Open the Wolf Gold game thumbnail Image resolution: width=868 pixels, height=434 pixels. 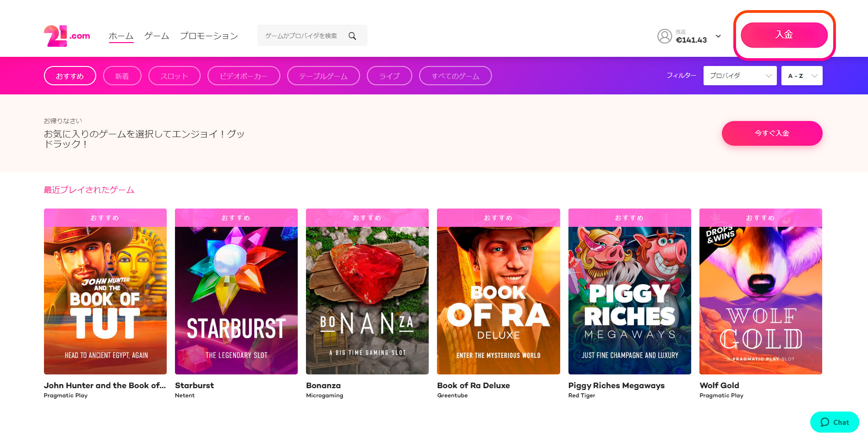(x=761, y=291)
